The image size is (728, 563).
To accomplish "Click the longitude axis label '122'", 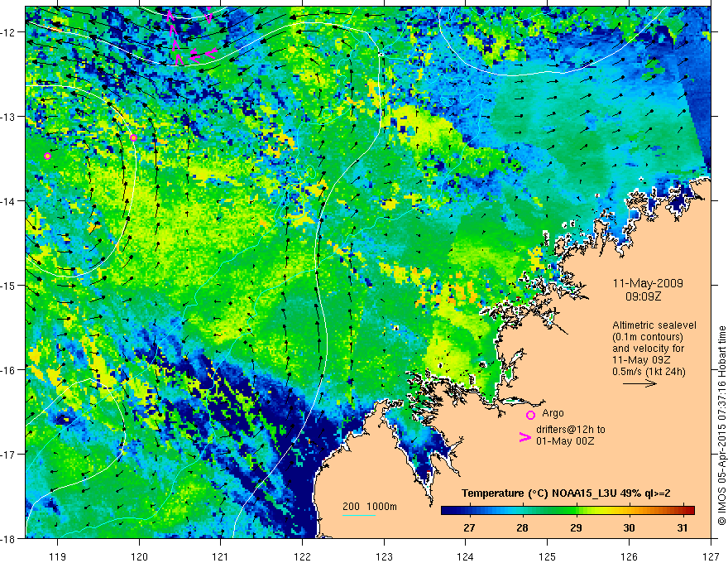I will [302, 556].
